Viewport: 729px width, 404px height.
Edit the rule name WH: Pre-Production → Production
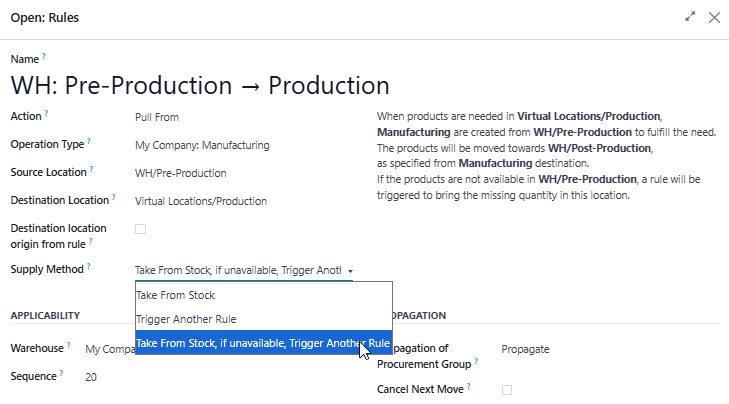[x=200, y=86]
